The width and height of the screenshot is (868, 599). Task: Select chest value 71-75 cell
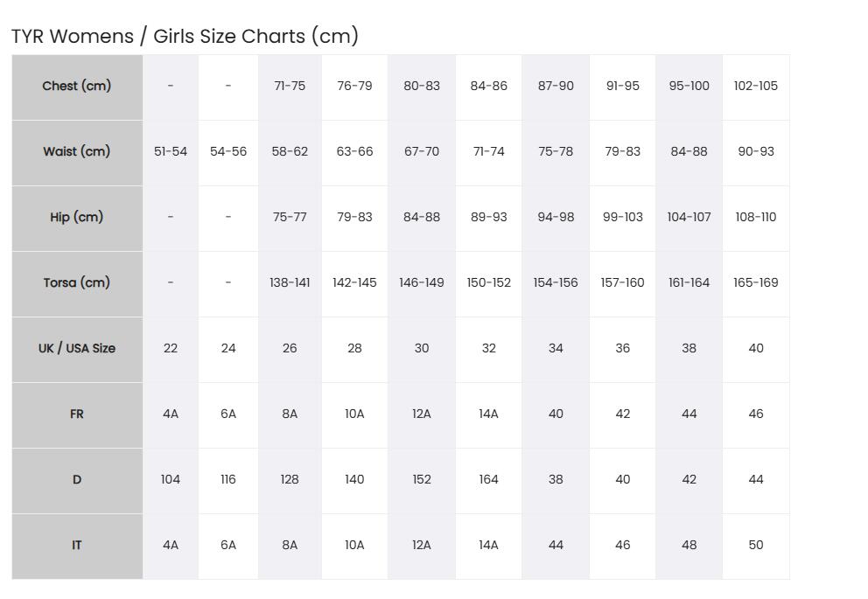tap(290, 87)
